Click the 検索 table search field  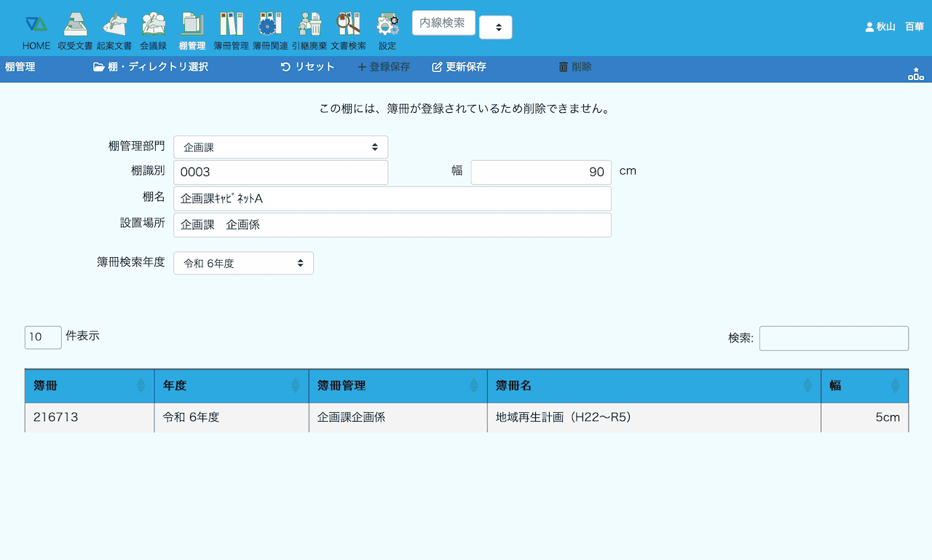click(834, 339)
